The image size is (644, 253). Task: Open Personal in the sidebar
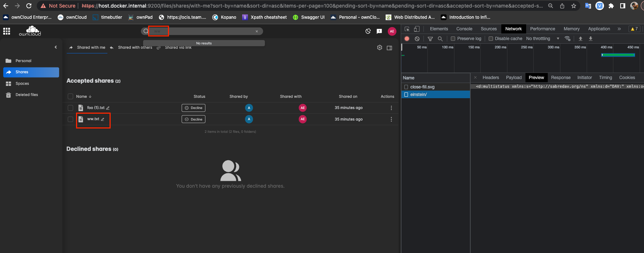point(31,61)
